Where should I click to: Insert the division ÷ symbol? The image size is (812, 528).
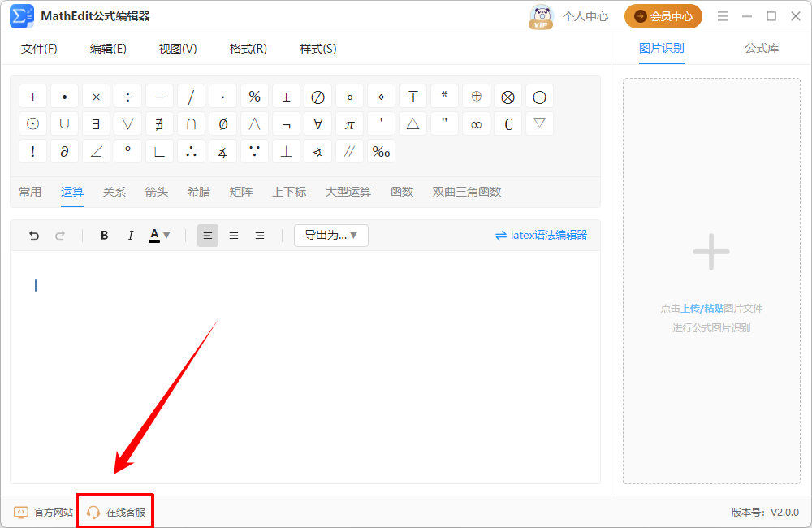click(x=128, y=97)
